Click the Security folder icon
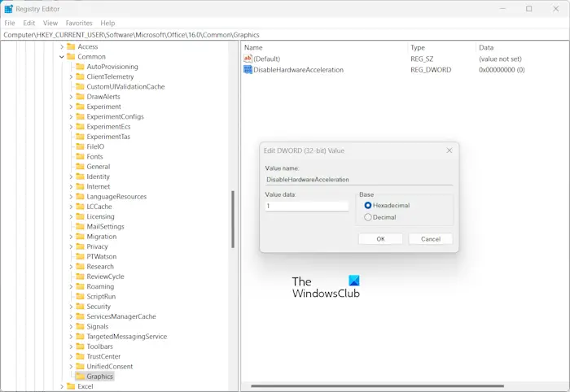The height and width of the screenshot is (392, 570). (80, 307)
